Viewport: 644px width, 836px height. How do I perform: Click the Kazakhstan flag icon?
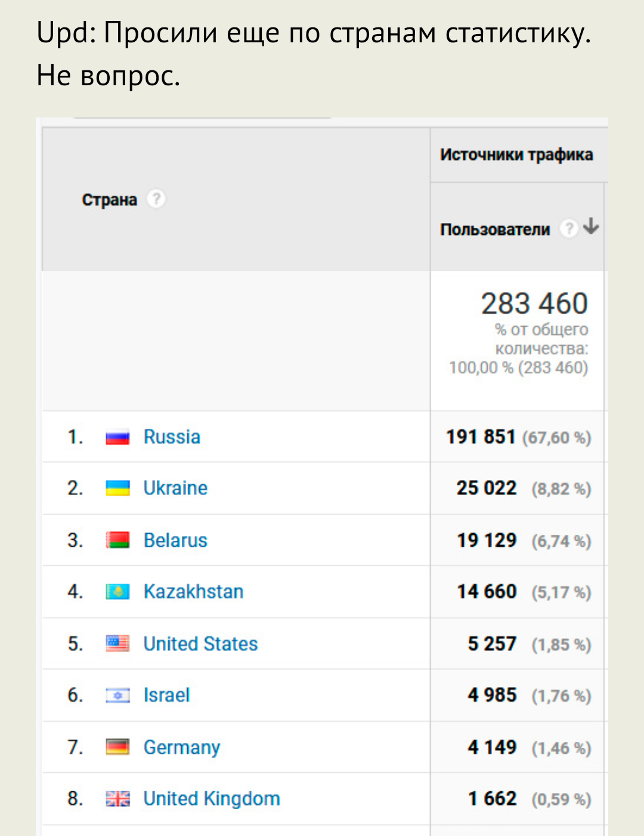[x=117, y=592]
